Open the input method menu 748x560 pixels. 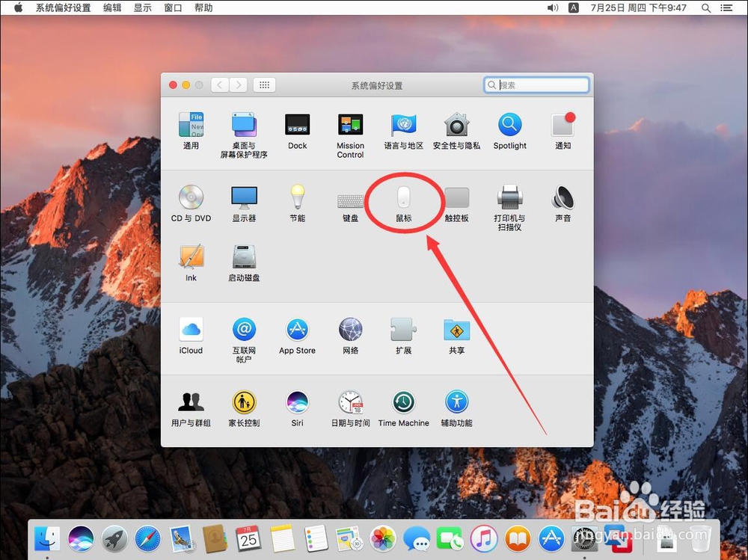(574, 7)
